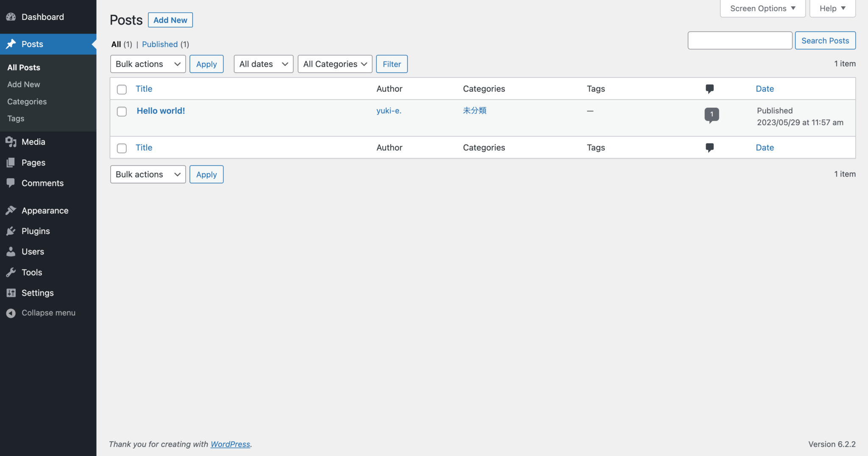Click the Plugins plug icon
The image size is (868, 456).
coord(11,231)
